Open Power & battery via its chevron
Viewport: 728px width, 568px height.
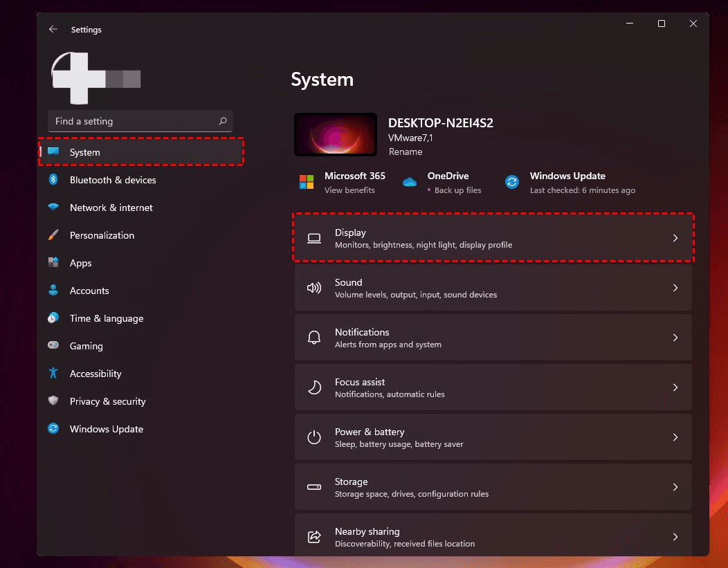coord(675,437)
